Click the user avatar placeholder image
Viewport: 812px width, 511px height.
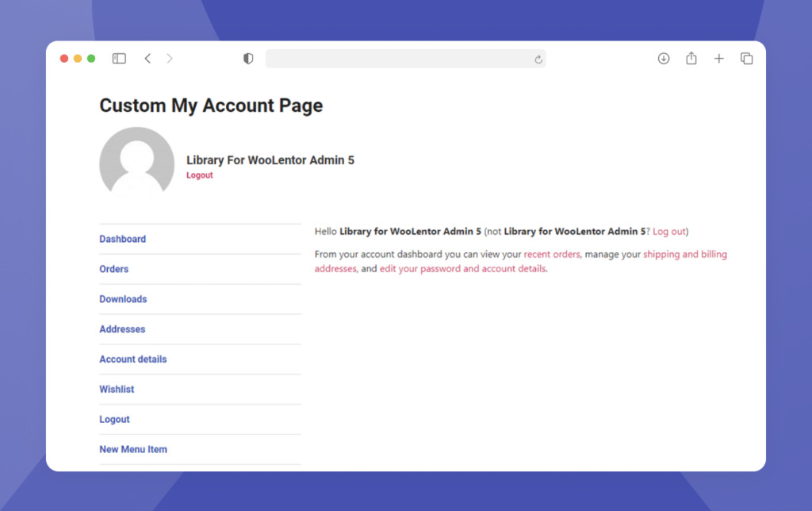[136, 163]
